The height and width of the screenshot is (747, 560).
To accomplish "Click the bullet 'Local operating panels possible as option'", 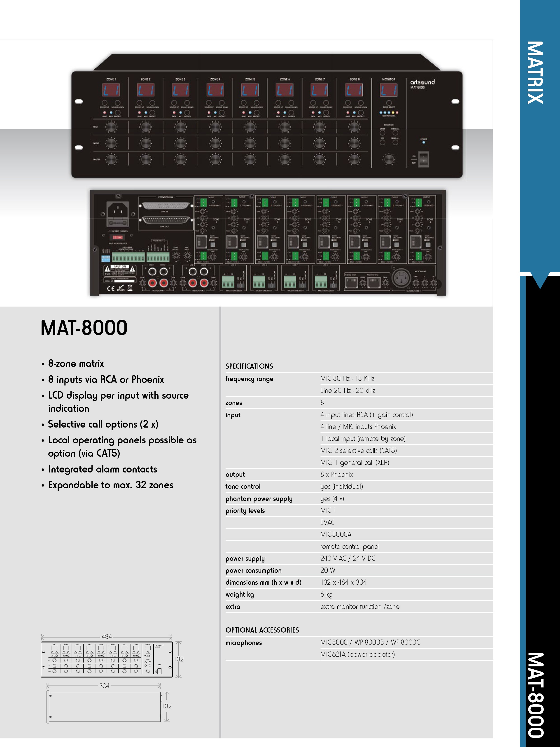I will (122, 447).
